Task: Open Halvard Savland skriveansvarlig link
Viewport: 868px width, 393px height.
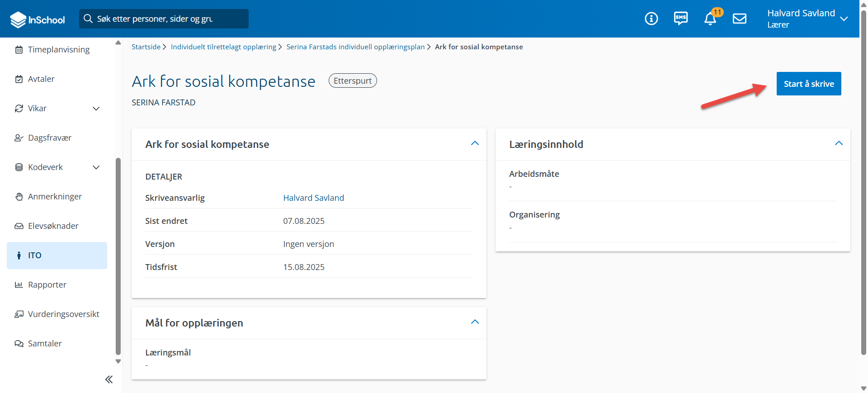Action: [313, 198]
